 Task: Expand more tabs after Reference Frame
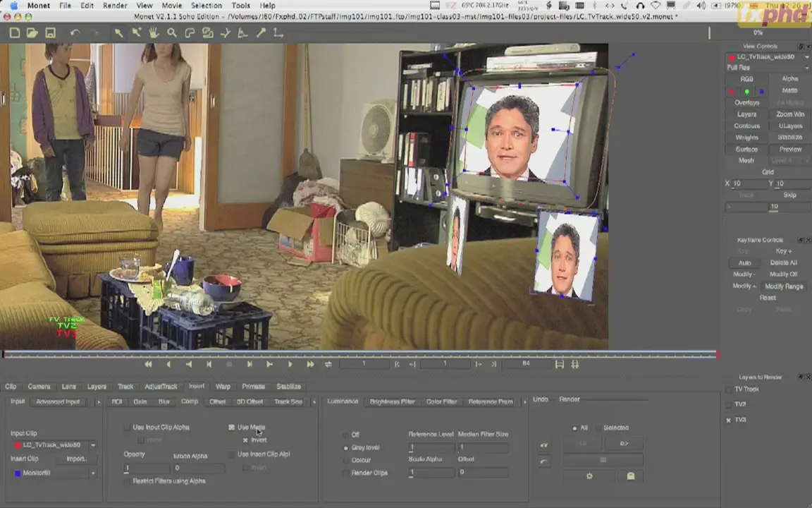(524, 402)
